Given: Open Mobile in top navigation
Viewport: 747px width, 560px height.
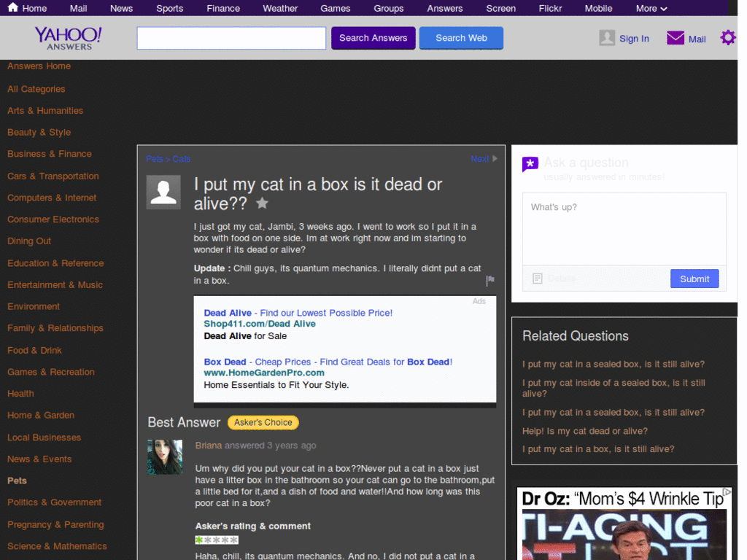Looking at the screenshot, I should coord(598,9).
